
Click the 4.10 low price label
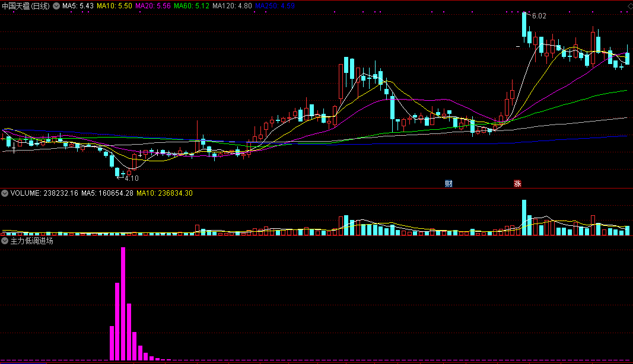(x=132, y=178)
